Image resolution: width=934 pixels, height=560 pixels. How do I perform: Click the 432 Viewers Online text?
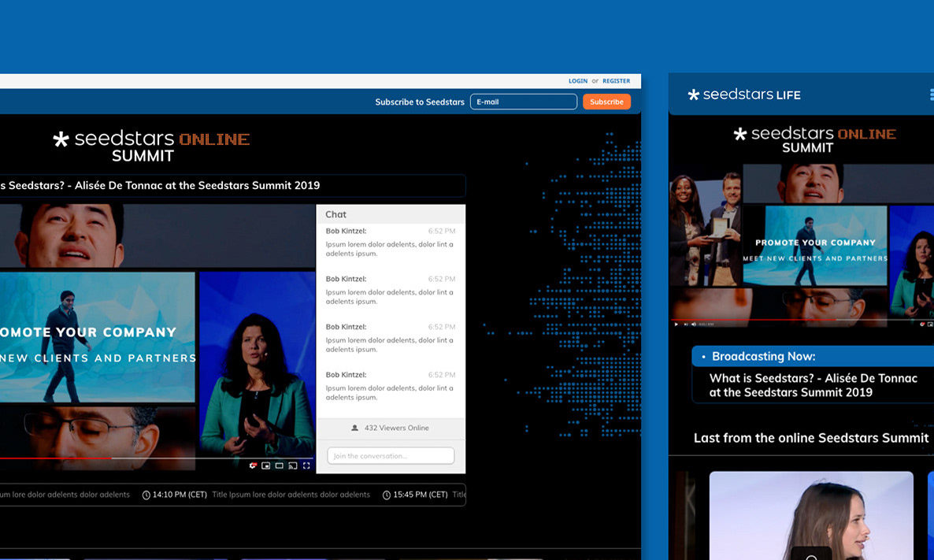click(397, 428)
